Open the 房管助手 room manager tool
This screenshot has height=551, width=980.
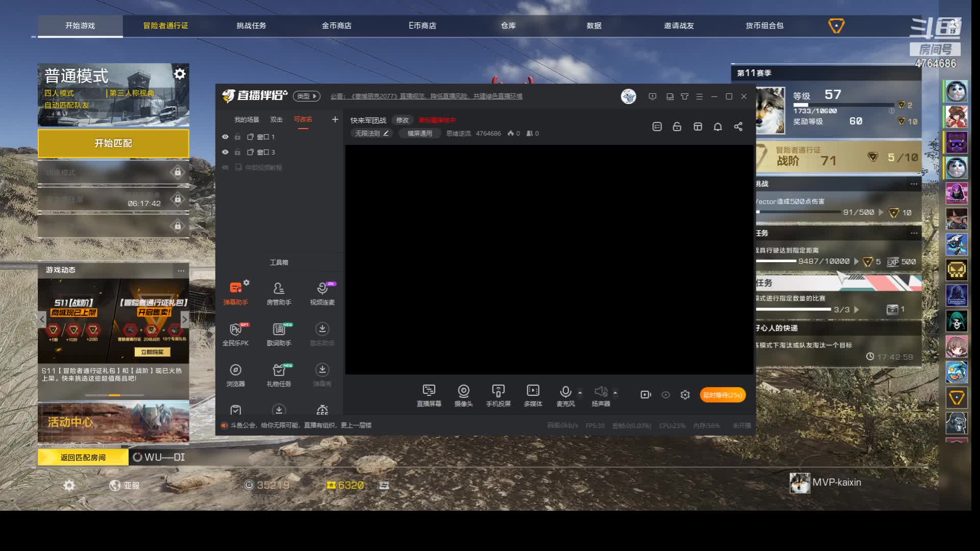279,293
